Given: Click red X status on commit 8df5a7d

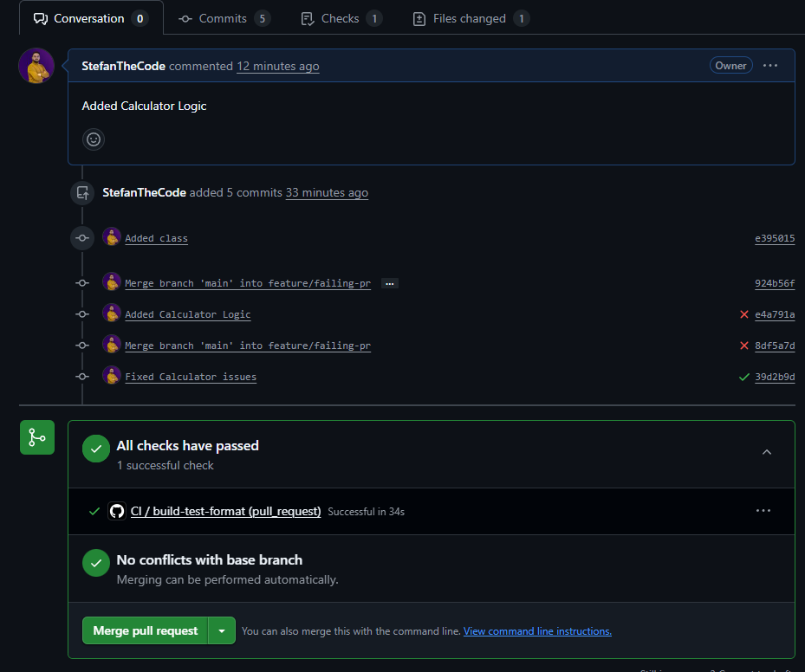Looking at the screenshot, I should pos(743,346).
